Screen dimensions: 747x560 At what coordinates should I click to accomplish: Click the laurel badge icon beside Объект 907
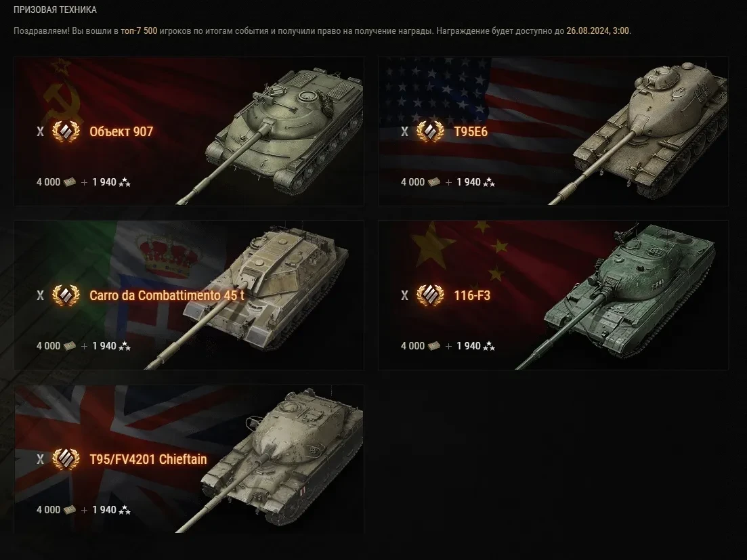click(x=66, y=131)
